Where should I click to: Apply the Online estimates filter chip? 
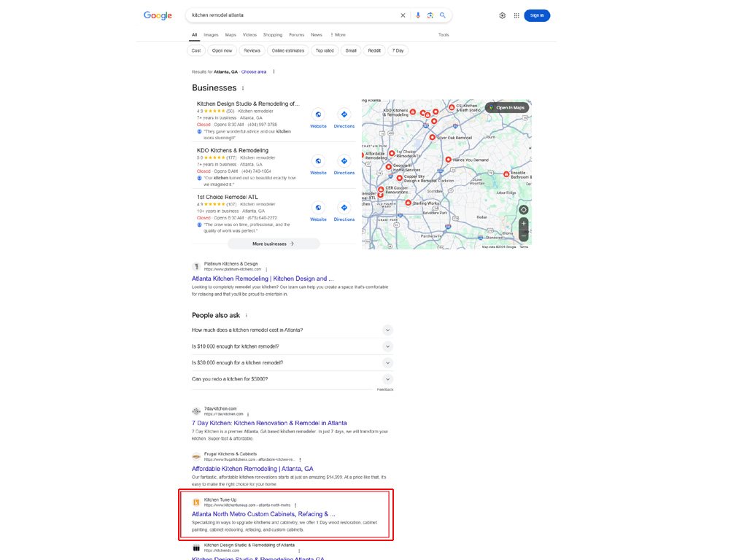(287, 50)
